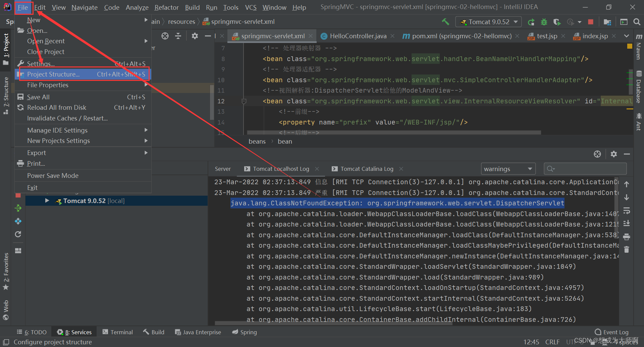Screen dimensions: 644x347
Task: Click the Services panel crosshair icon
Action: (x=597, y=154)
